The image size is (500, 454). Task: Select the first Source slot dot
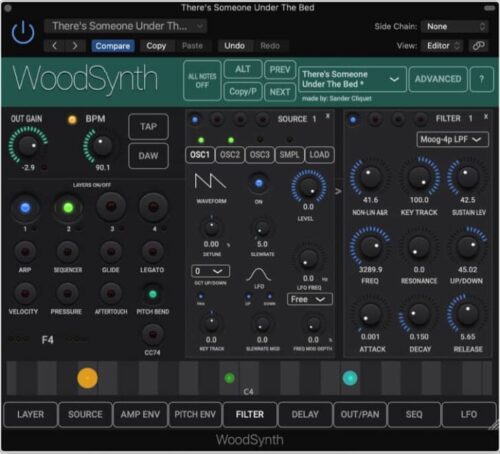click(195, 119)
